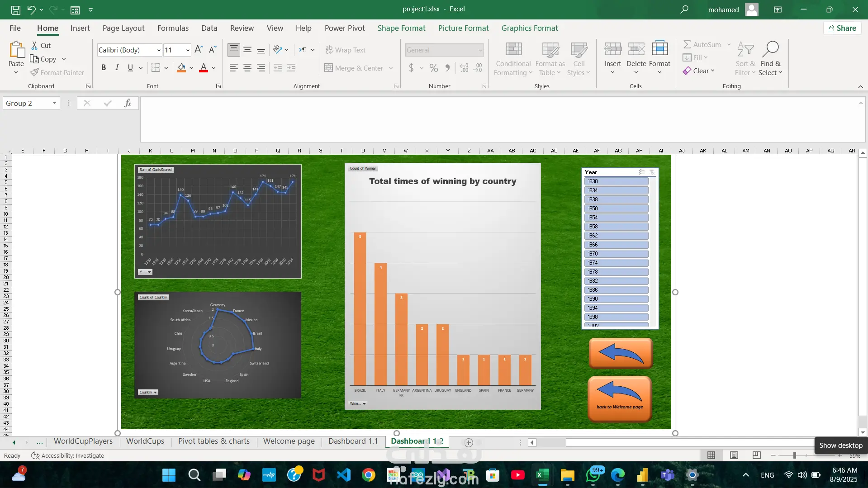This screenshot has width=868, height=488.
Task: Expand the Name Box dropdown
Action: coord(54,103)
